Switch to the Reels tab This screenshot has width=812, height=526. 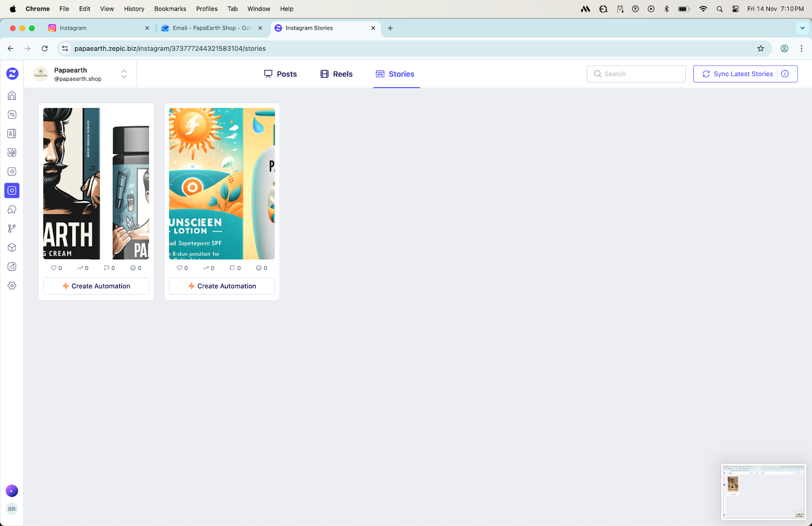click(x=336, y=74)
